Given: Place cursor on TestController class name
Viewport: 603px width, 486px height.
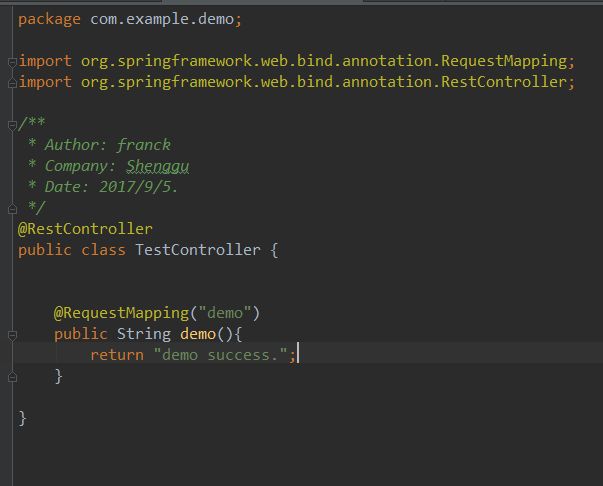Looking at the screenshot, I should tap(198, 250).
